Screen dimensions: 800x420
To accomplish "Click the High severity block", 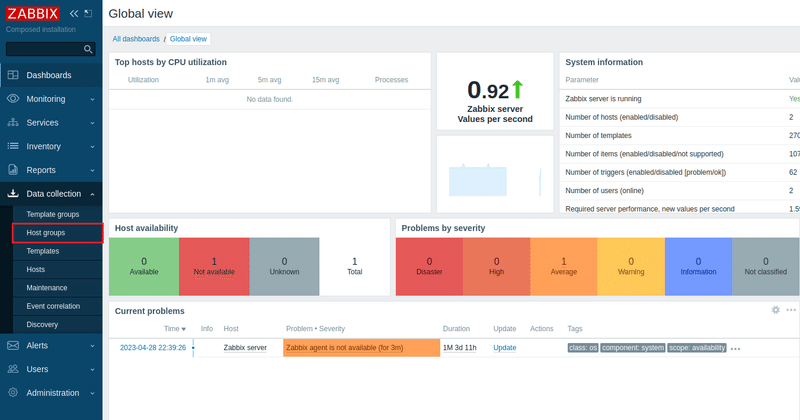I will click(496, 266).
